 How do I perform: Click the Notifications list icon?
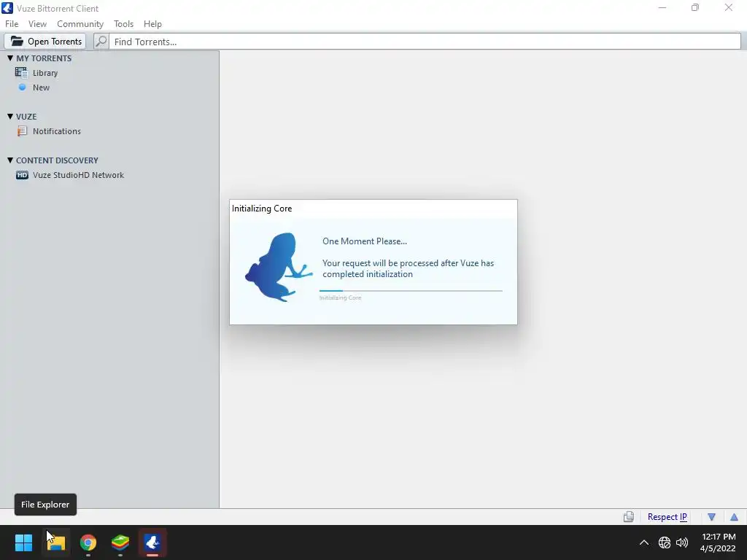tap(22, 131)
